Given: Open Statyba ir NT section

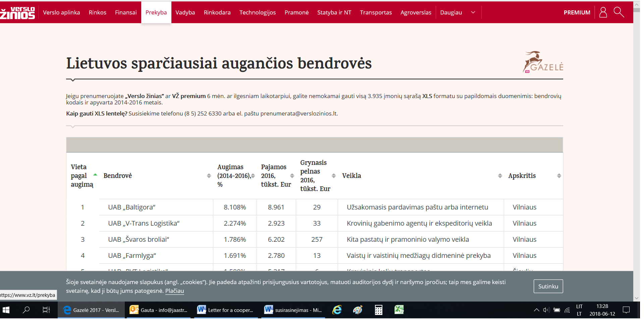Looking at the screenshot, I should pos(334,12).
